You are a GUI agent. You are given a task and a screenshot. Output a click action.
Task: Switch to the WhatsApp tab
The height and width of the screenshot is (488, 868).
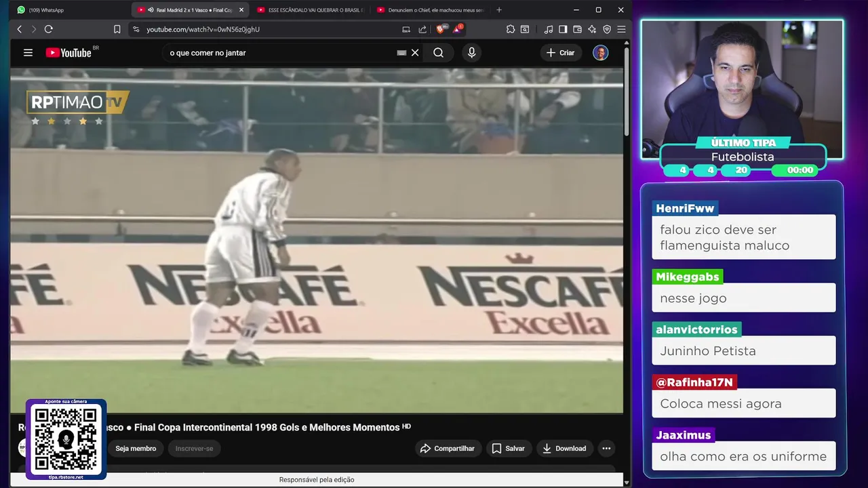46,10
